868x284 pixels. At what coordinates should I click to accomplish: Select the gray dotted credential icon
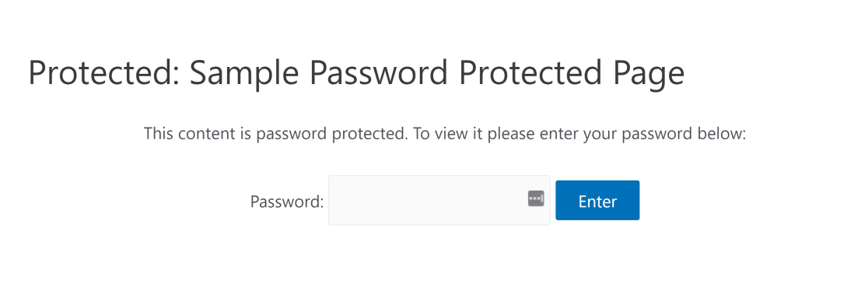(536, 198)
